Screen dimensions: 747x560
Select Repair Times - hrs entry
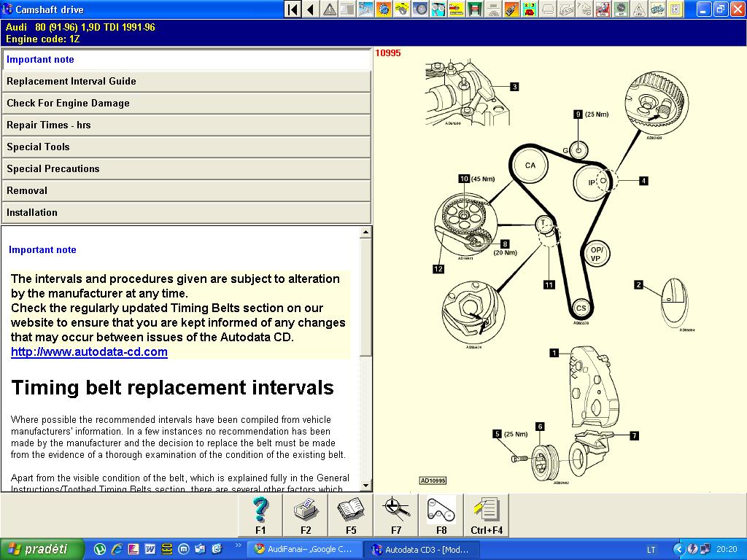[x=186, y=125]
